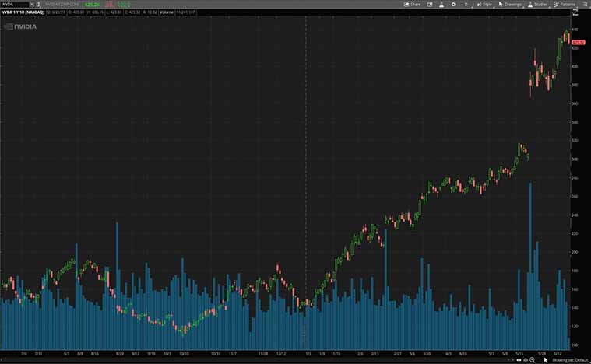Click the hamburger menu icon at top right
This screenshot has height=364, width=591.
coord(585,5)
